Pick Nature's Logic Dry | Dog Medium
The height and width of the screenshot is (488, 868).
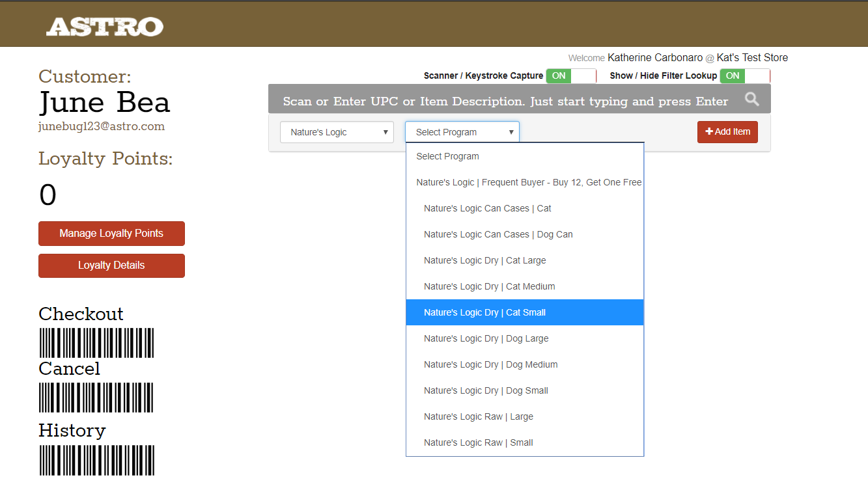(525, 364)
